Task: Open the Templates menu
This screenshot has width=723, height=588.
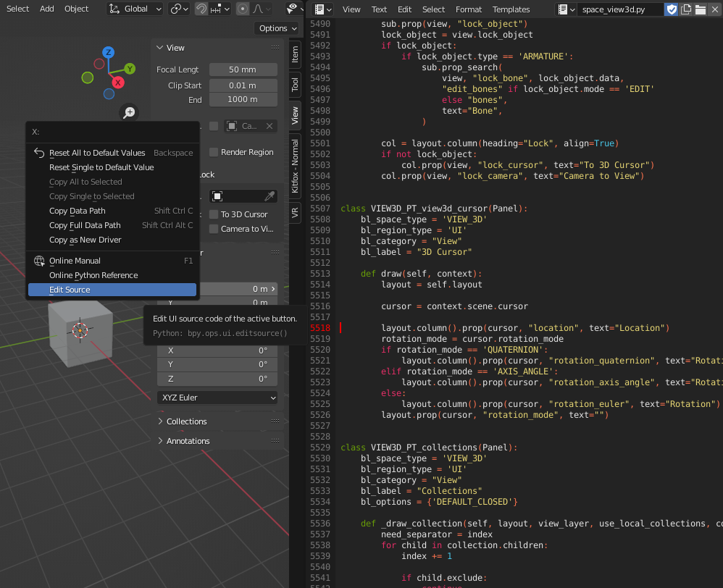Action: [x=511, y=9]
